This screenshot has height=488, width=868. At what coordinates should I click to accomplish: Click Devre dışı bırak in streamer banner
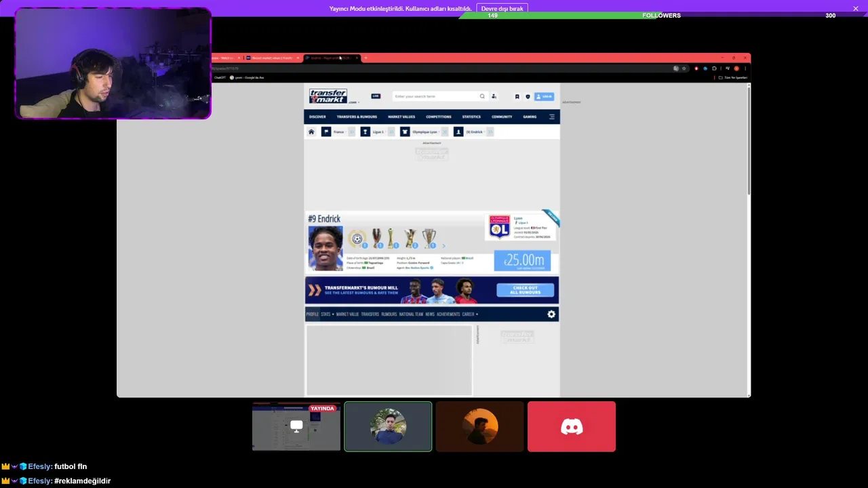click(502, 9)
